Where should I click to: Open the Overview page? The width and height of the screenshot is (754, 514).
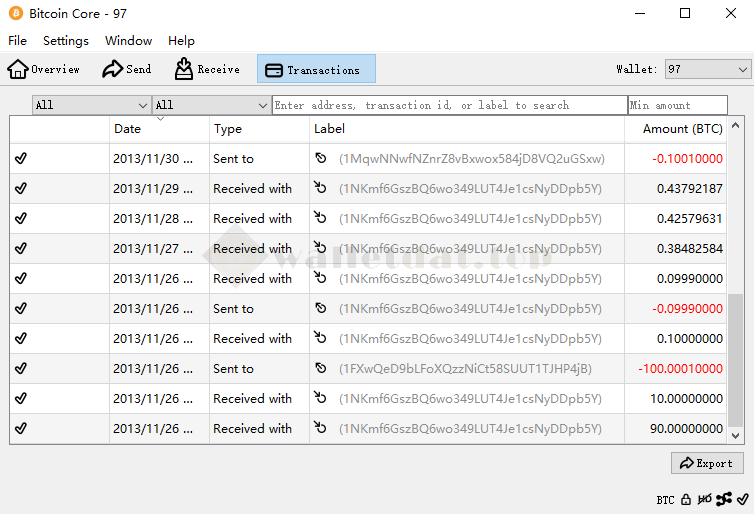pos(44,69)
